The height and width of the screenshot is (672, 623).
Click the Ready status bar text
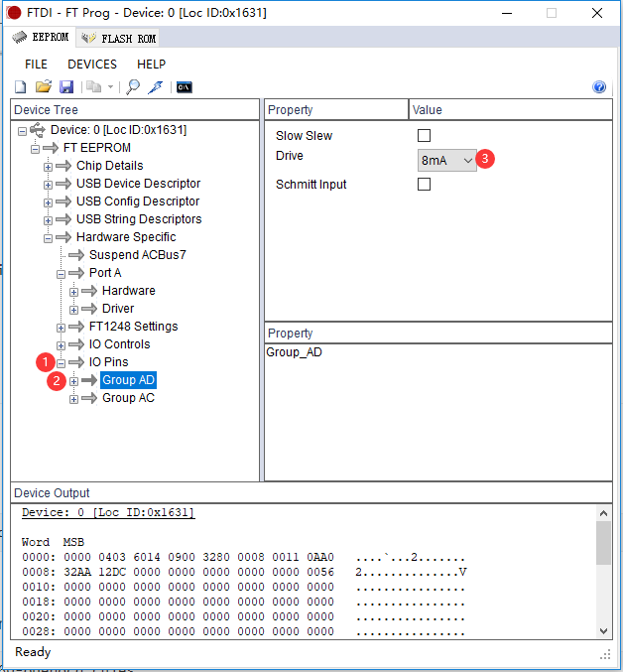point(33,652)
